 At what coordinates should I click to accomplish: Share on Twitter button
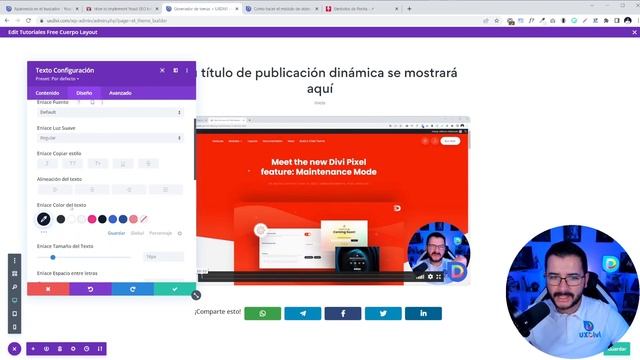(x=383, y=313)
